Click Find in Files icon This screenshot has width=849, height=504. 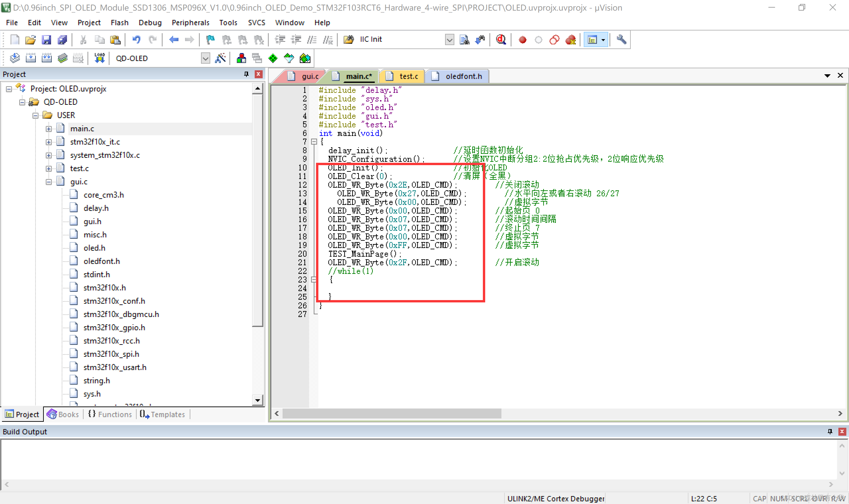[x=464, y=40]
